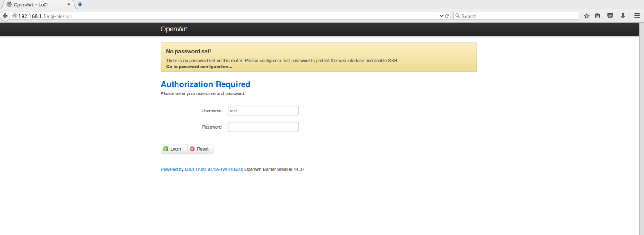The width and height of the screenshot is (644, 235).
Task: Show bookmarks list icon
Action: click(597, 16)
